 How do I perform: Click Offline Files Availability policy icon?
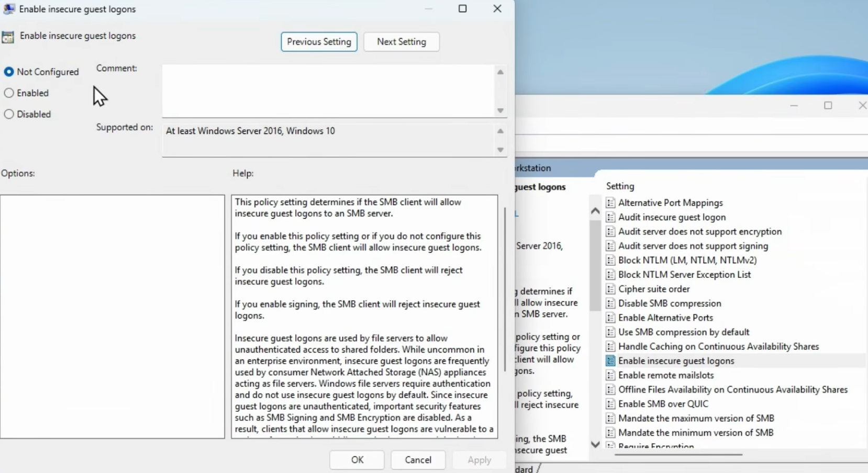[610, 390]
